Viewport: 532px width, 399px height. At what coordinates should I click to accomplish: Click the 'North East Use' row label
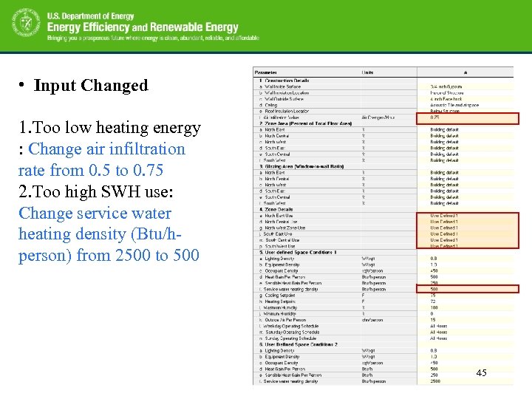(279, 216)
